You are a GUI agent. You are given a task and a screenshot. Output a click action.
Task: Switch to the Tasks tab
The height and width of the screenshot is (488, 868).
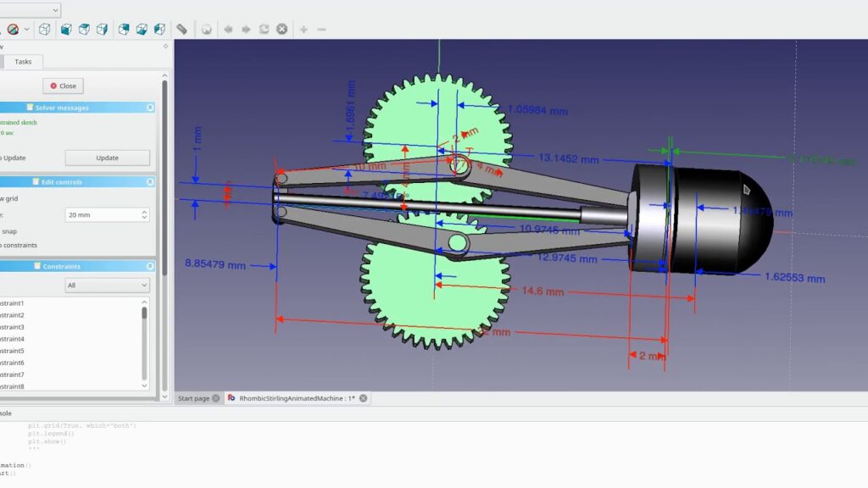(23, 62)
